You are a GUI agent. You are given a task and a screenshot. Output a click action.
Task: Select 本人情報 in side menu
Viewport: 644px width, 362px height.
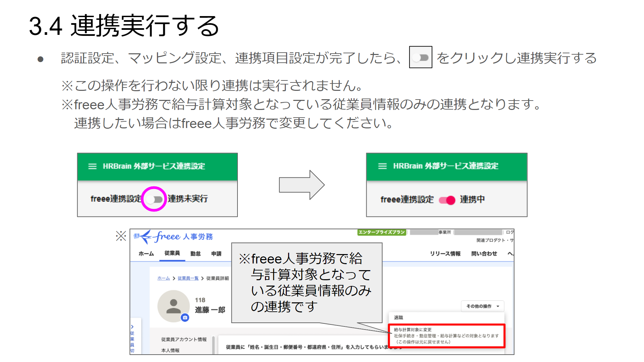click(170, 350)
